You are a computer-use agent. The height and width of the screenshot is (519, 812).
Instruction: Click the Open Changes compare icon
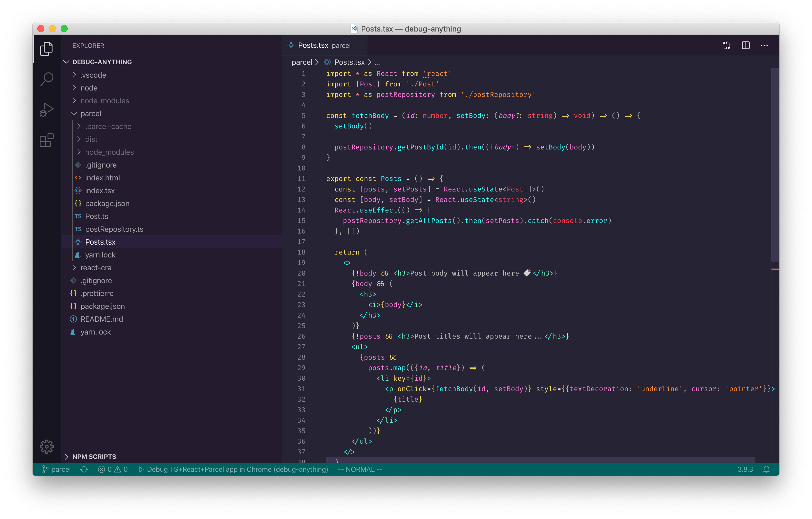[726, 46]
